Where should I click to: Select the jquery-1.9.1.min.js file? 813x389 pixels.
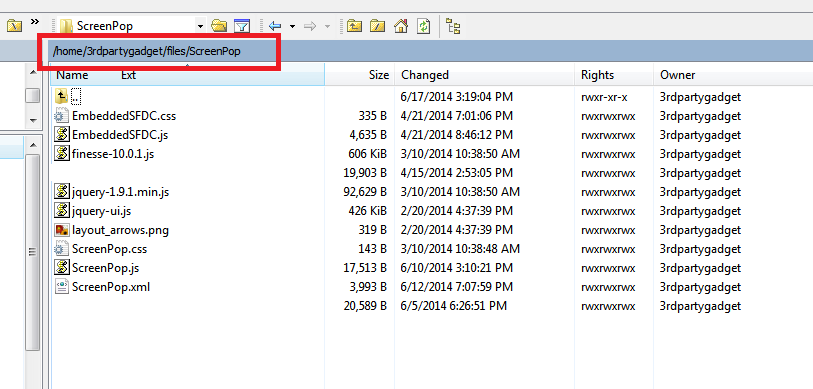pos(120,192)
